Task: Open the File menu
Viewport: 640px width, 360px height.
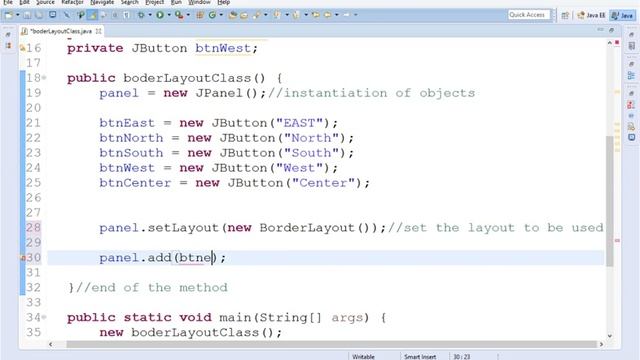Action: (x=8, y=2)
